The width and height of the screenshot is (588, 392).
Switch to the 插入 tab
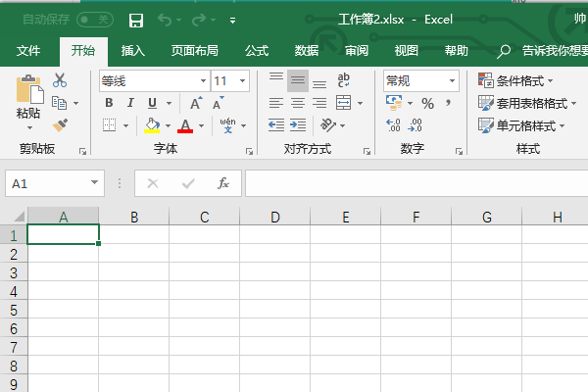point(133,51)
